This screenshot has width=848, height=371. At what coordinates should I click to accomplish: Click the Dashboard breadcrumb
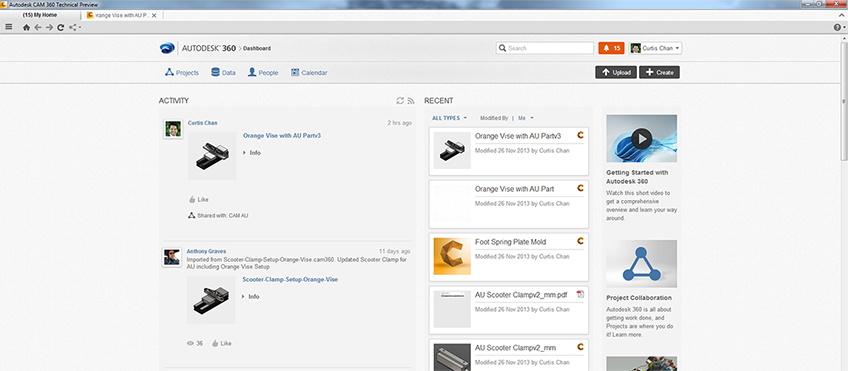tap(257, 49)
